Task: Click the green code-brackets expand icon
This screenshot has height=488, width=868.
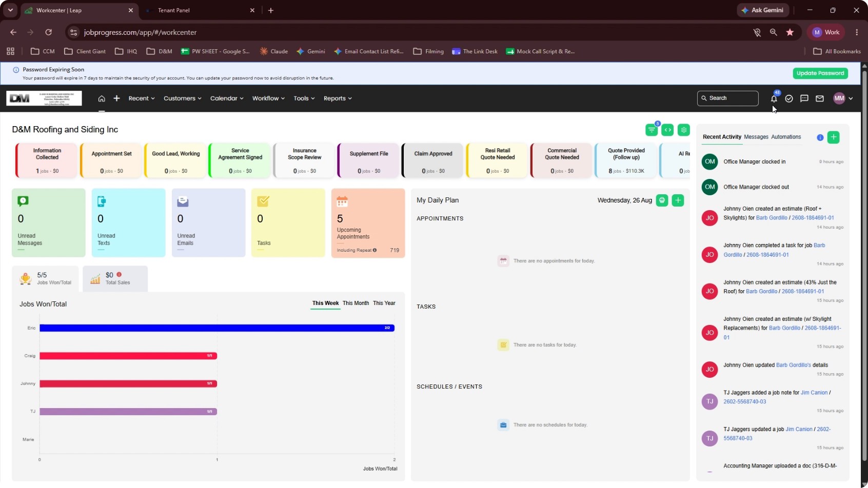Action: tap(667, 130)
